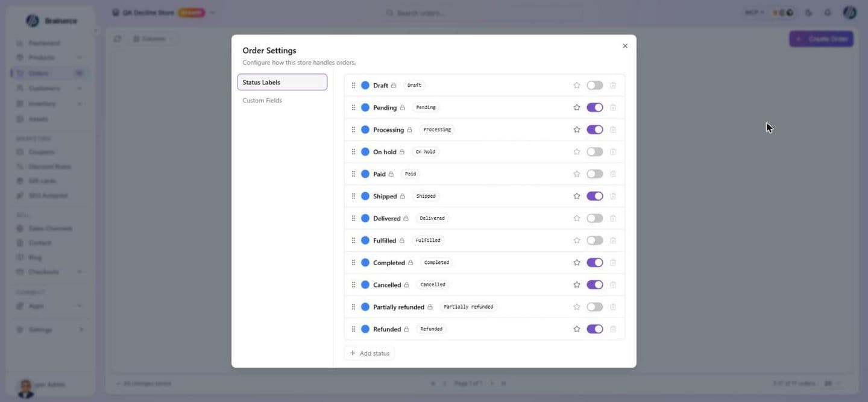The image size is (868, 402).
Task: Expand the Apps sidebar section
Action: click(80, 306)
